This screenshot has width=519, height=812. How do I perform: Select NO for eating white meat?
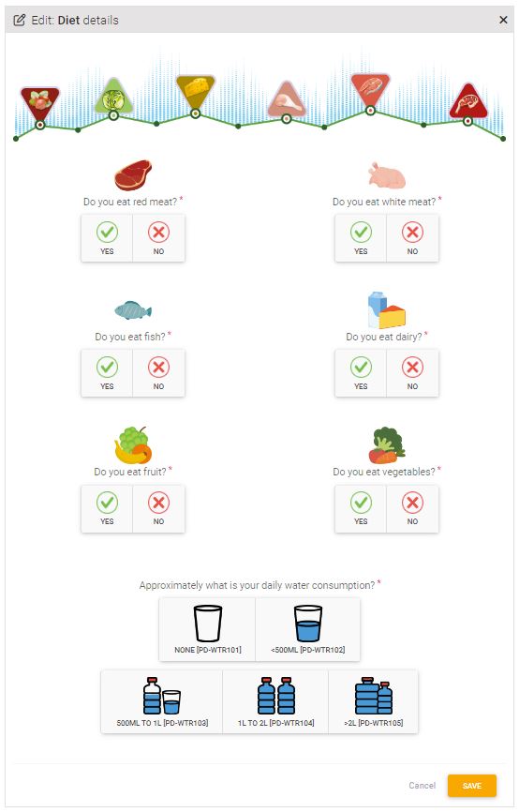(412, 238)
